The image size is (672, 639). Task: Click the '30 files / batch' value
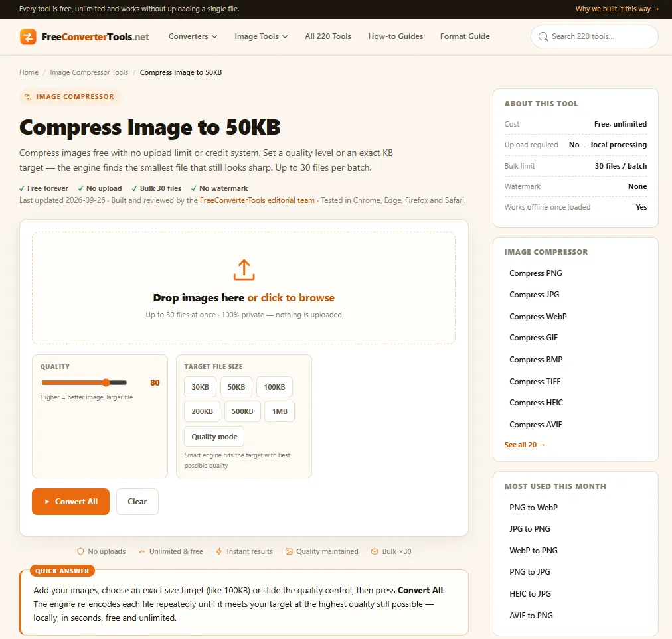(621, 166)
